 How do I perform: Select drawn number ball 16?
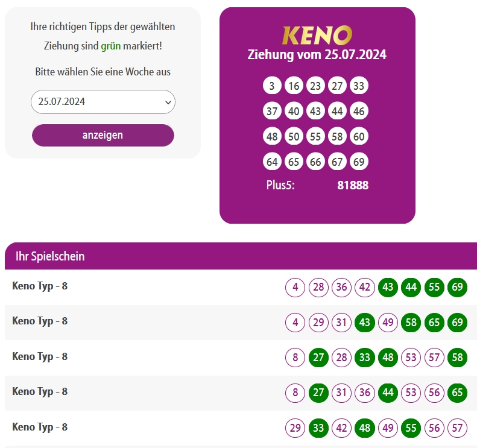pos(294,86)
